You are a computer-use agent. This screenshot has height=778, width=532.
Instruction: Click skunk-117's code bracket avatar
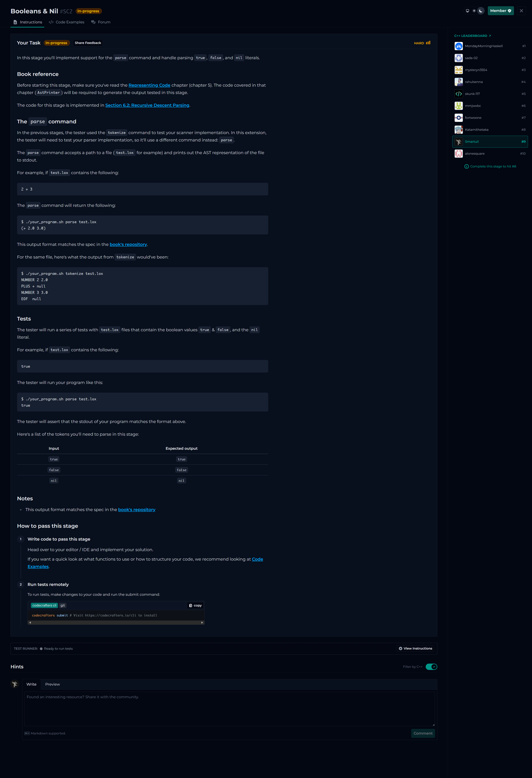pyautogui.click(x=459, y=94)
